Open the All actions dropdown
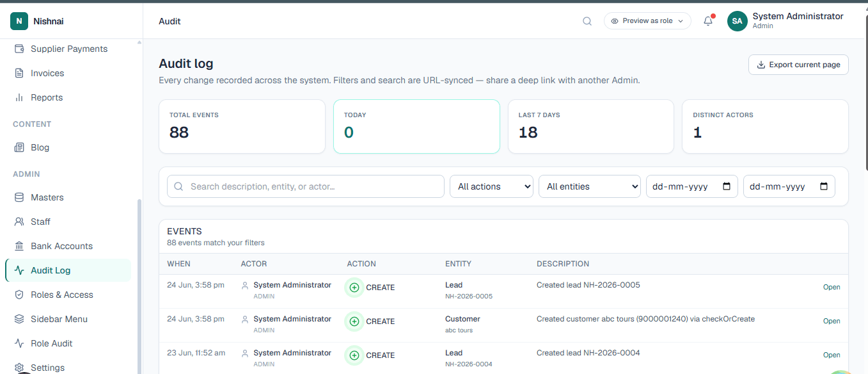 click(492, 186)
